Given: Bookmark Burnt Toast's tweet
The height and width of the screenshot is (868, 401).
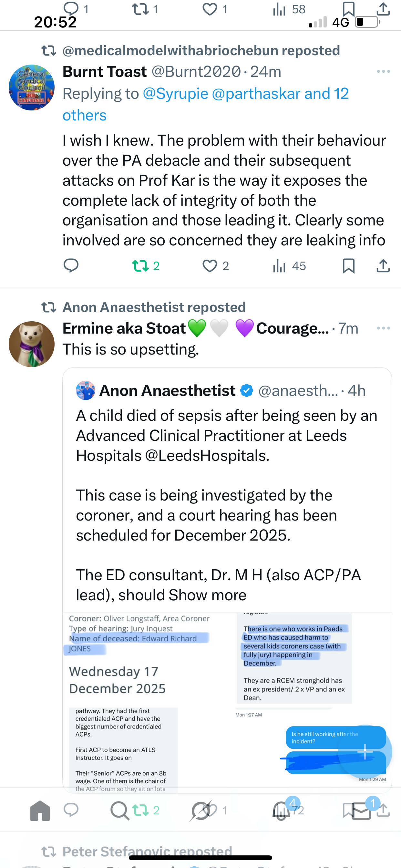Looking at the screenshot, I should (x=348, y=266).
